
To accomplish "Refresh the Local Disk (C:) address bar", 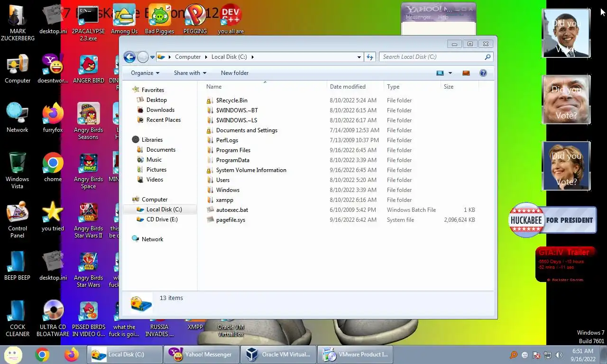I will pos(370,57).
